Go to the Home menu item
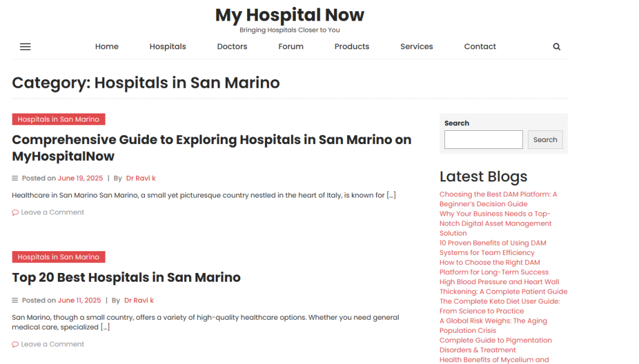Viewport: 639px width, 364px height. (x=107, y=46)
